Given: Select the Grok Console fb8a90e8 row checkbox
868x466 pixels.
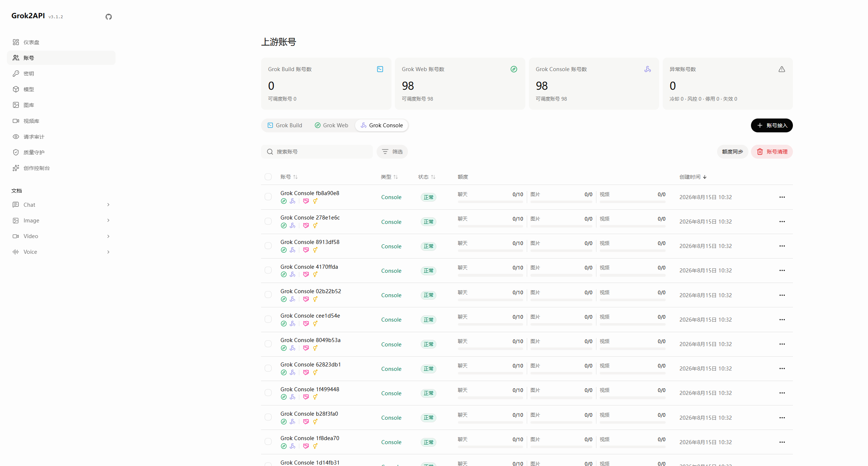Looking at the screenshot, I should [x=268, y=197].
